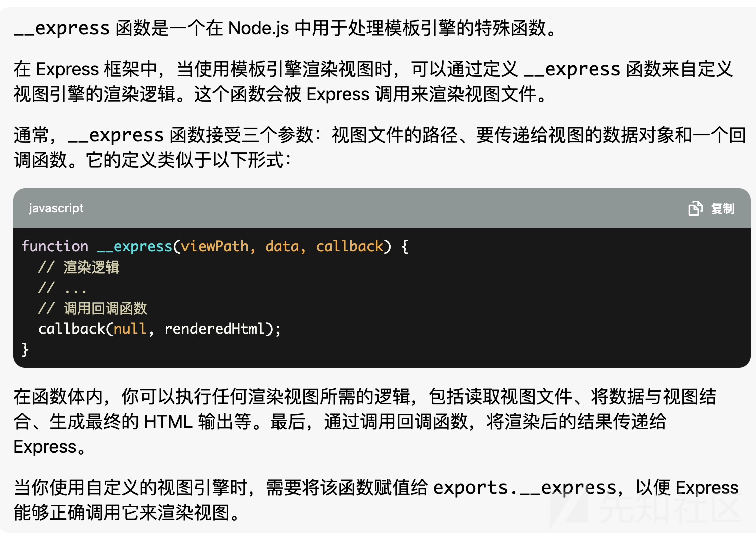This screenshot has height=534, width=756.
Task: Click the word Node.js in first sentence
Action: click(x=258, y=28)
